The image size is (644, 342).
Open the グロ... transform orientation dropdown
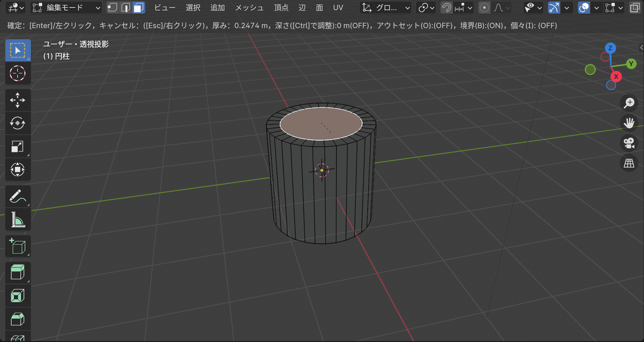(385, 8)
